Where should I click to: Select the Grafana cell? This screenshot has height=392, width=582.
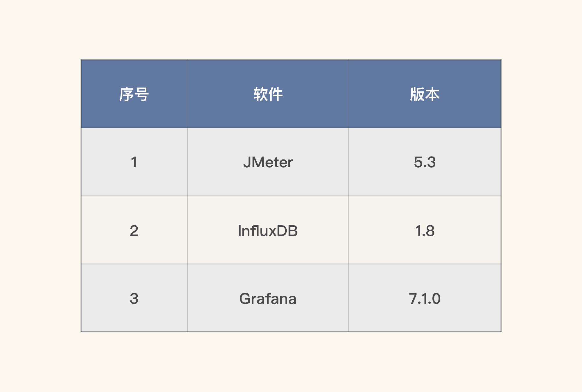point(268,299)
